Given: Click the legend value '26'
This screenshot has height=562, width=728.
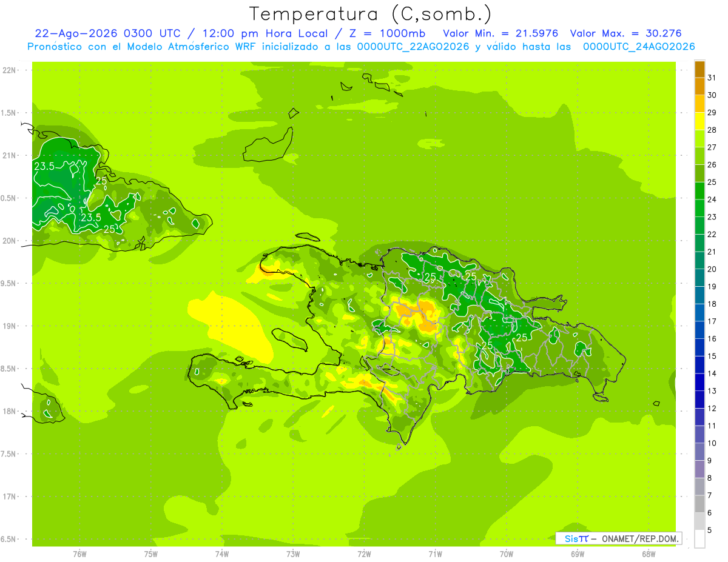Looking at the screenshot, I should (712, 164).
